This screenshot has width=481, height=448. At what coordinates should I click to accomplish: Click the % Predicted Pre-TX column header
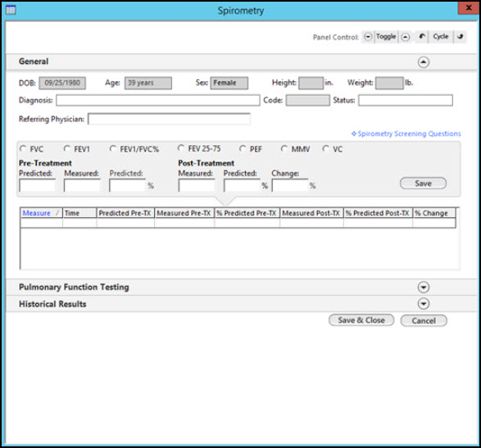click(247, 213)
